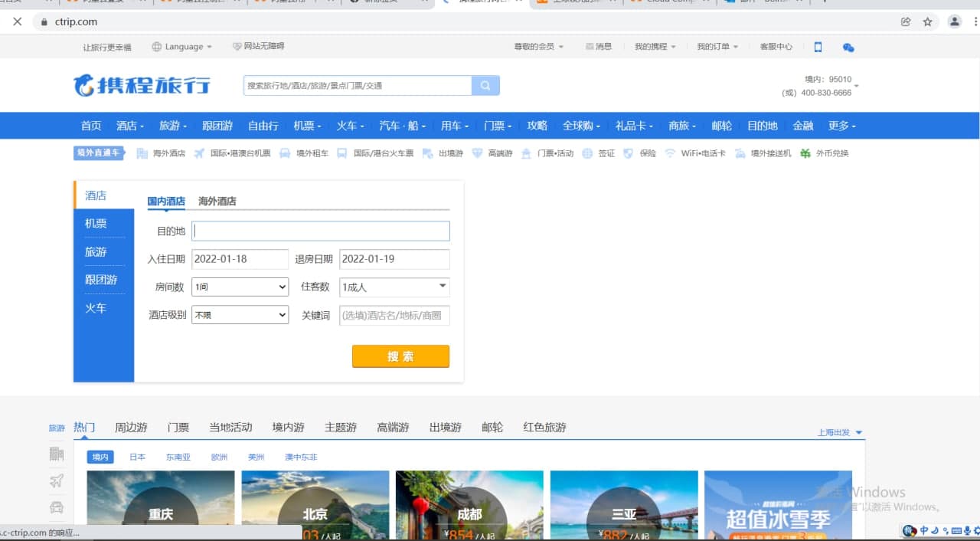The image size is (980, 541).
Task: Click the browser bookmark star icon
Action: click(928, 21)
